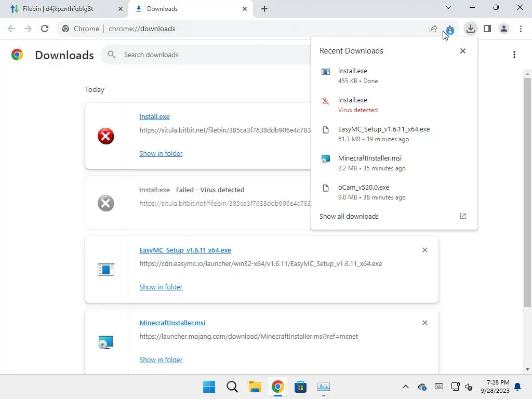Open the Windows Start menu
532x399 pixels.
coord(209,387)
